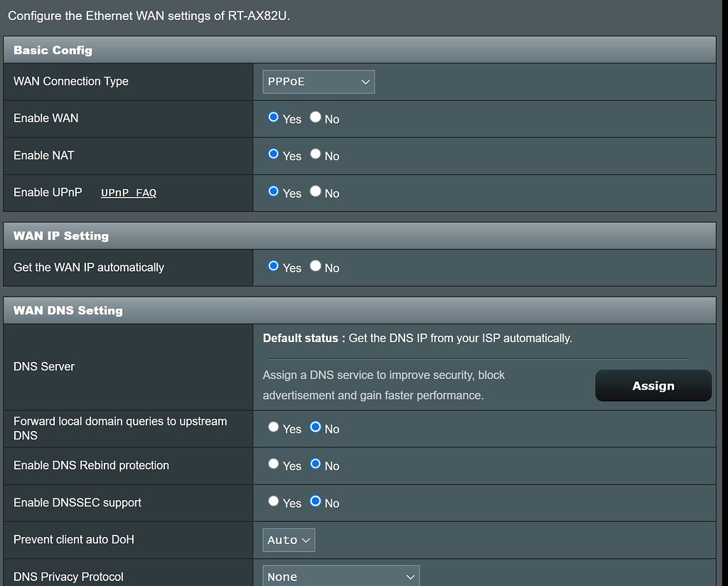Select No for DNSSEC support

pos(315,501)
